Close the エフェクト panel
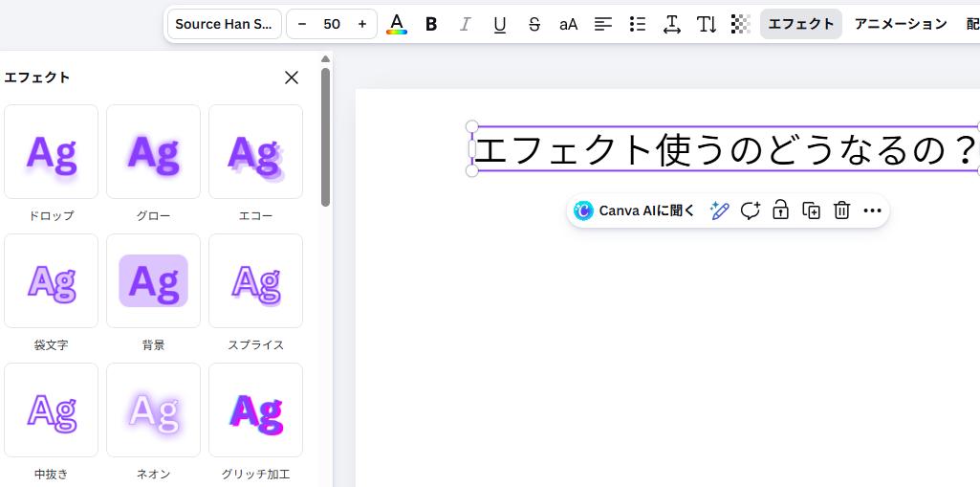The width and height of the screenshot is (980, 487). tap(292, 77)
